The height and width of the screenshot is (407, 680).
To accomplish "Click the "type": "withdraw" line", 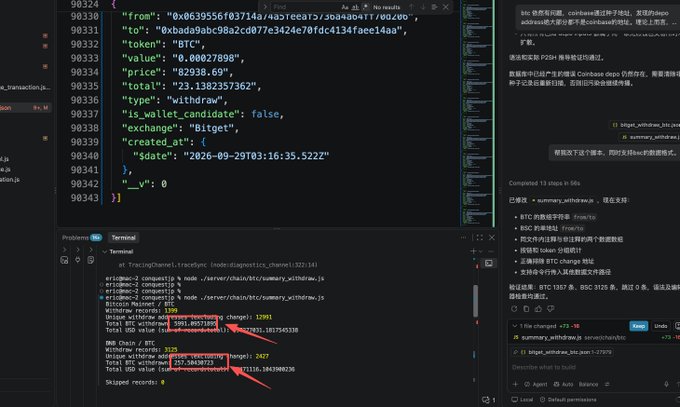I will [175, 100].
